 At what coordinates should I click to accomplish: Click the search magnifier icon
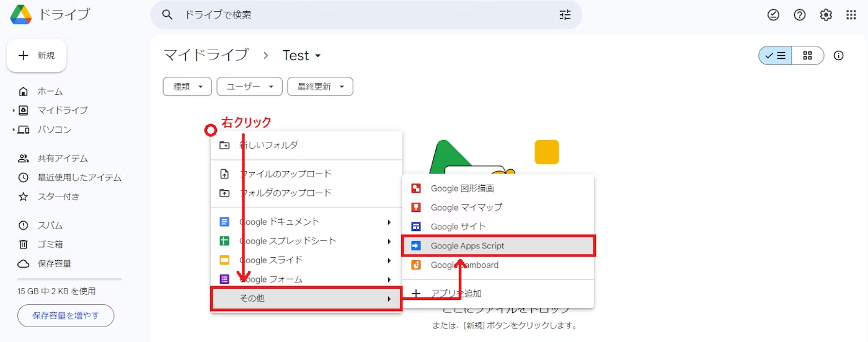tap(167, 15)
